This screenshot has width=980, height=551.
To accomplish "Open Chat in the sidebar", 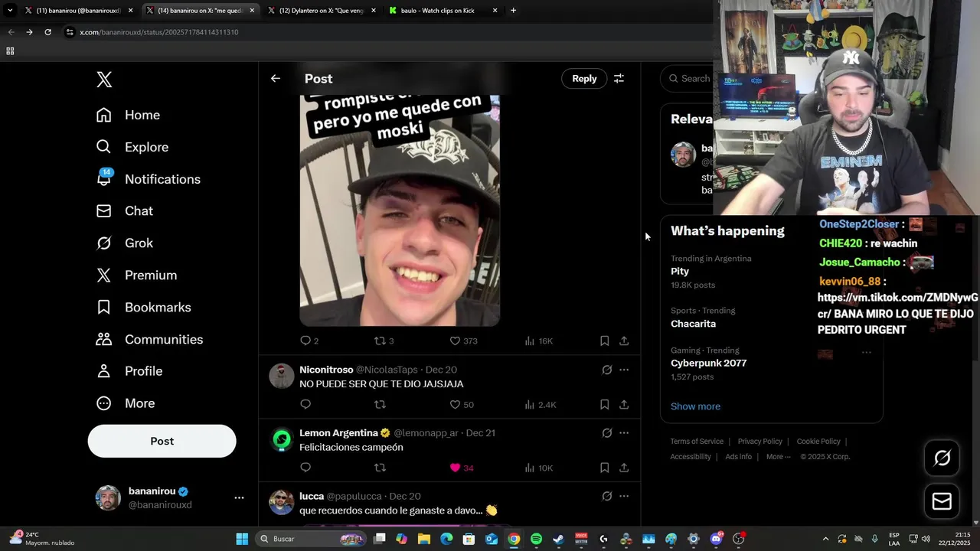I will 124,211.
